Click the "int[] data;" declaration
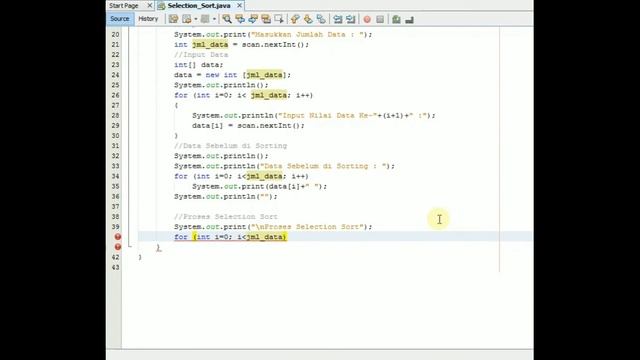Image resolution: width=640 pixels, height=360 pixels. click(x=199, y=65)
